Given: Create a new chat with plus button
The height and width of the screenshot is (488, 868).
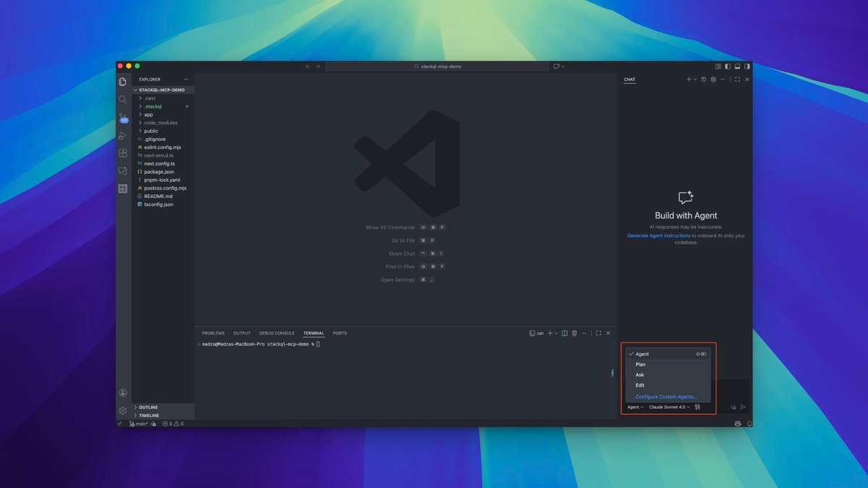Looking at the screenshot, I should [x=689, y=80].
